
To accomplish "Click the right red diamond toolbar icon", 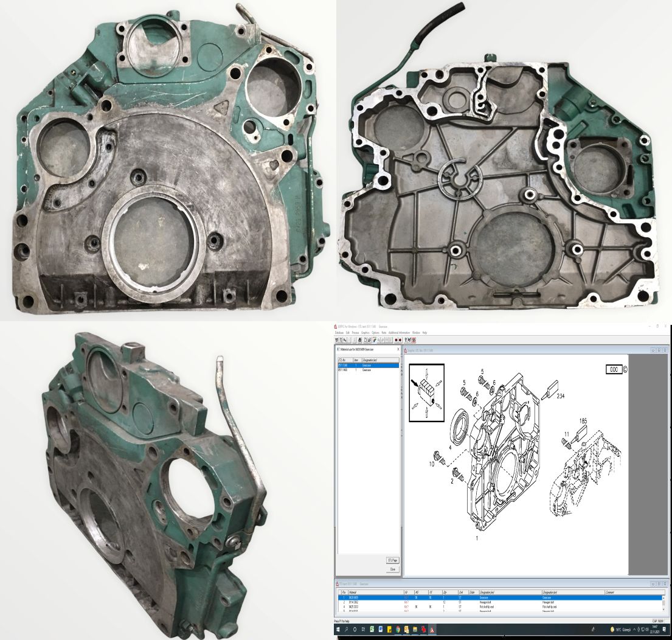I will coord(400,340).
